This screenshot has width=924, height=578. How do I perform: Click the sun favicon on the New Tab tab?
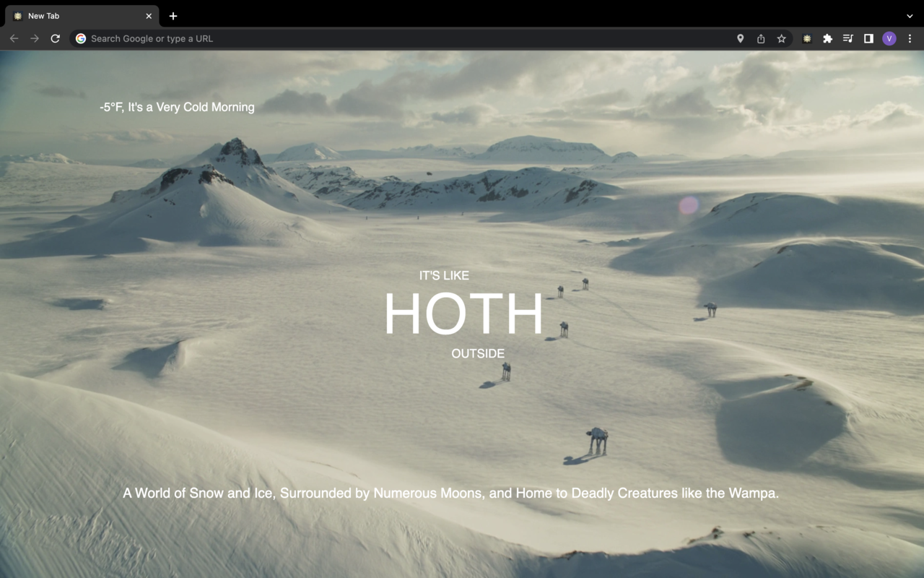pos(17,15)
